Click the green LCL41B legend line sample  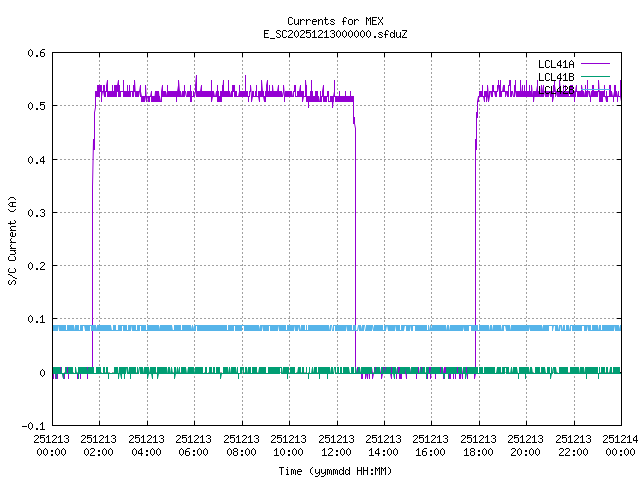pyautogui.click(x=594, y=77)
